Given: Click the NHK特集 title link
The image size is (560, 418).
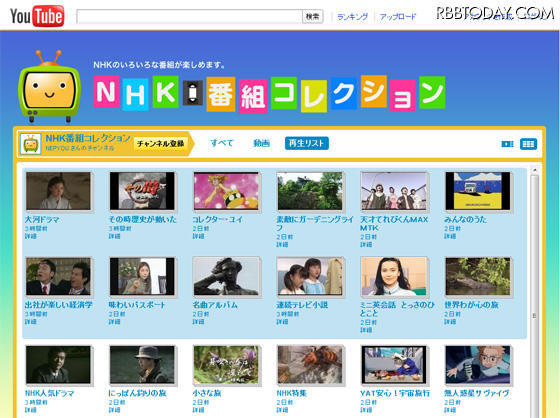Looking at the screenshot, I should (x=291, y=393).
